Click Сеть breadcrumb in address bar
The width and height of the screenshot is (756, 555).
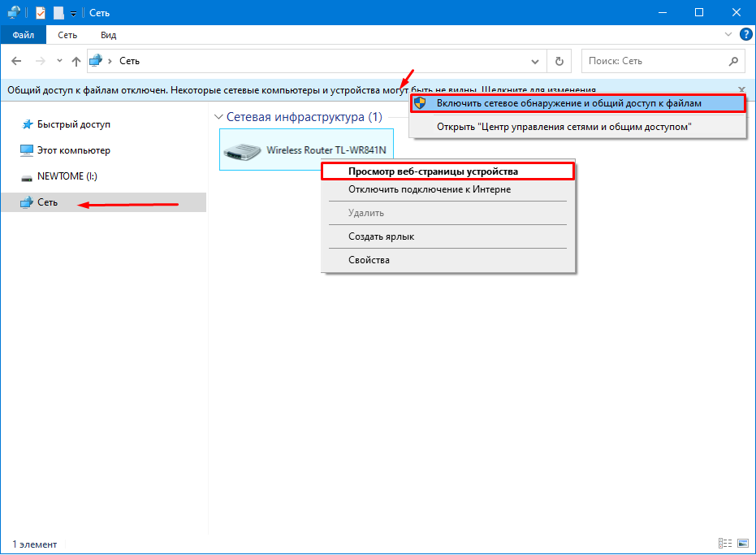(129, 61)
